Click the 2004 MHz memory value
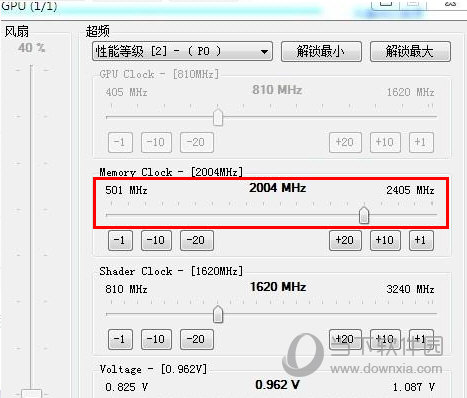 click(277, 188)
